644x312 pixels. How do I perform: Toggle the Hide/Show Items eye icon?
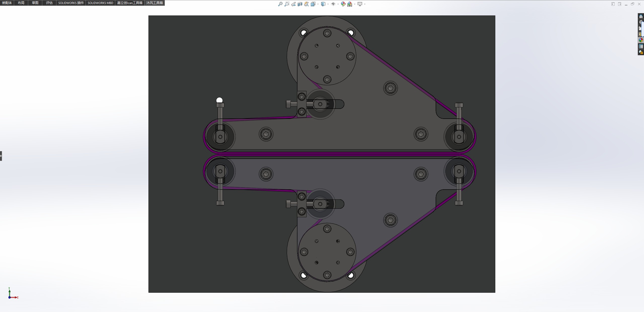coord(333,4)
